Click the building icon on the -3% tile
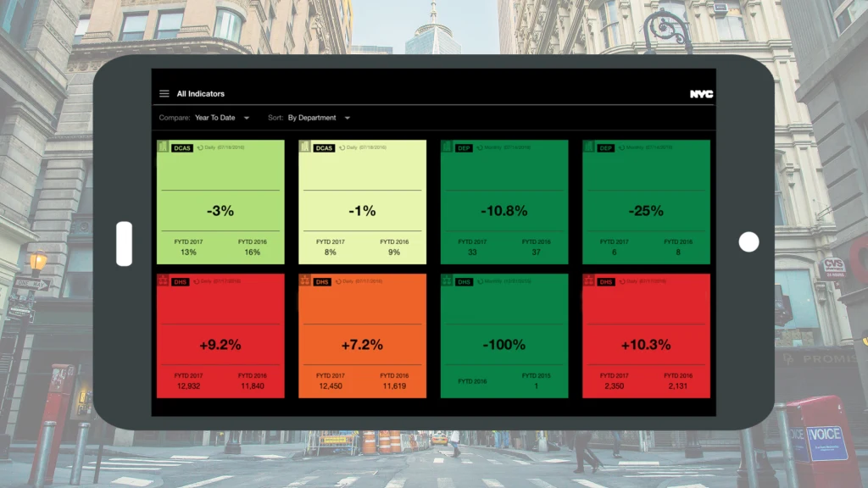The image size is (868, 488). pos(163,147)
